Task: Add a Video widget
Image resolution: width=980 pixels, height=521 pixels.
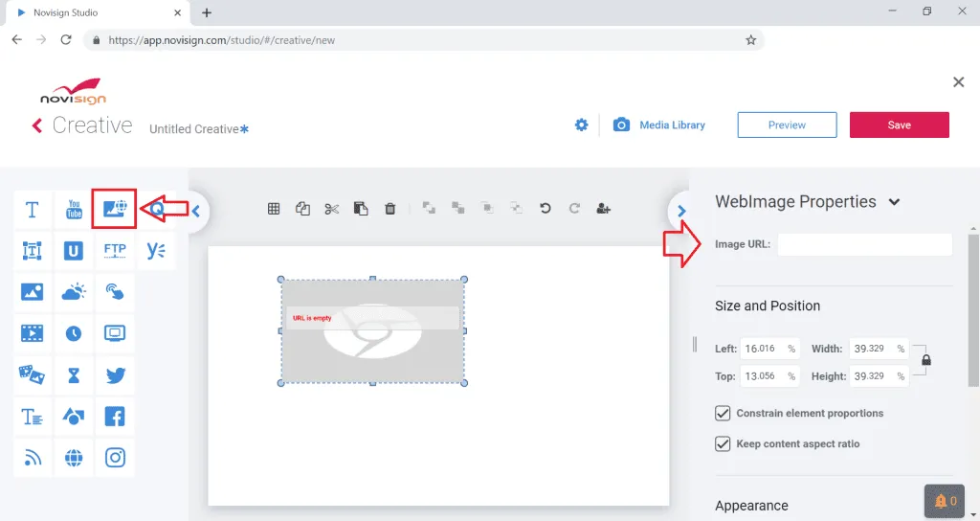Action: coord(32,333)
